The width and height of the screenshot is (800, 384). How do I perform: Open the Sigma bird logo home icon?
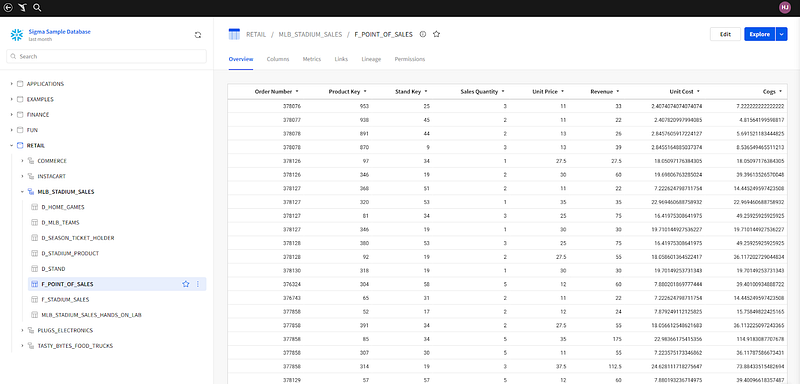pyautogui.click(x=22, y=7)
